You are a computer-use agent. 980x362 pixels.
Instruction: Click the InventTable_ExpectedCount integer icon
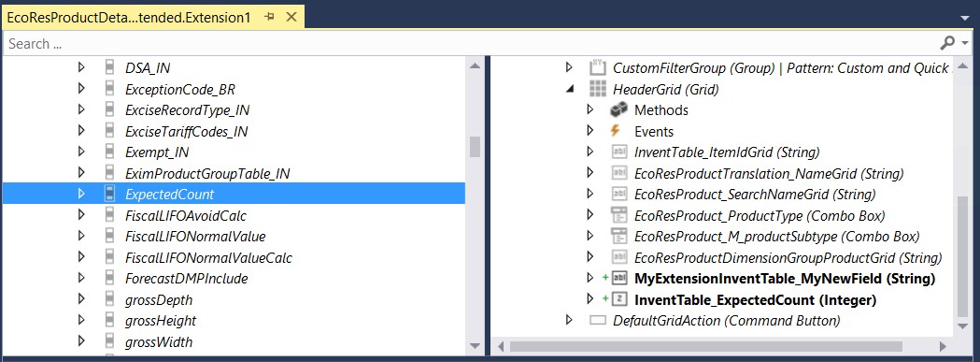pyautogui.click(x=618, y=299)
